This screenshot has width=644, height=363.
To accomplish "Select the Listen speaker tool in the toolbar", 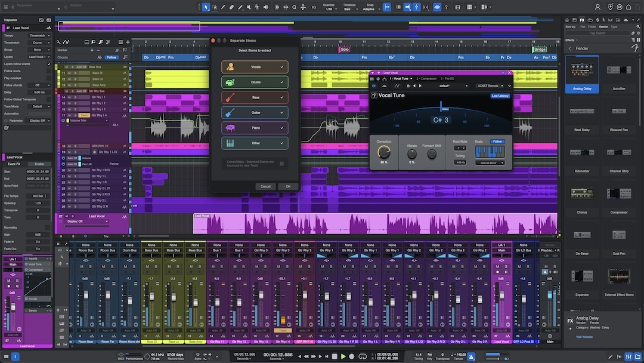I will (x=266, y=7).
